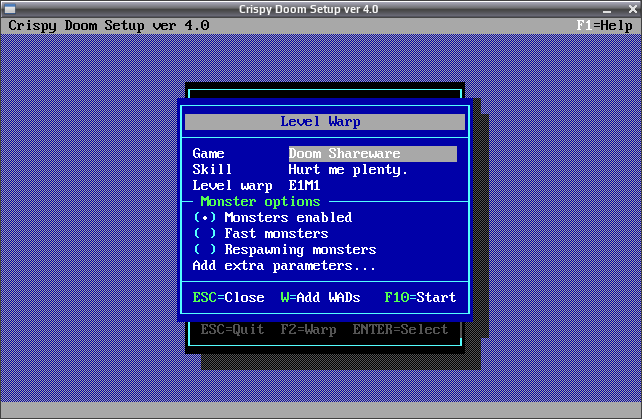
Task: Click ENTER=Select in the background window
Action: 400,329
